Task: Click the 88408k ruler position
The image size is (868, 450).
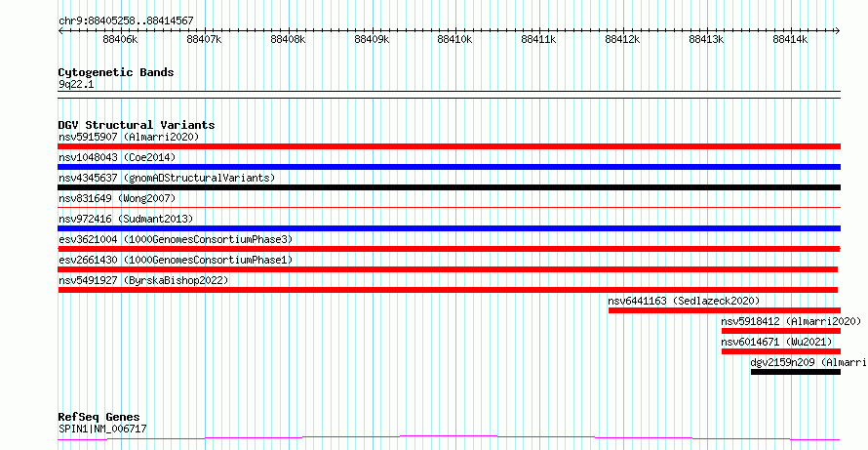Action: (289, 39)
